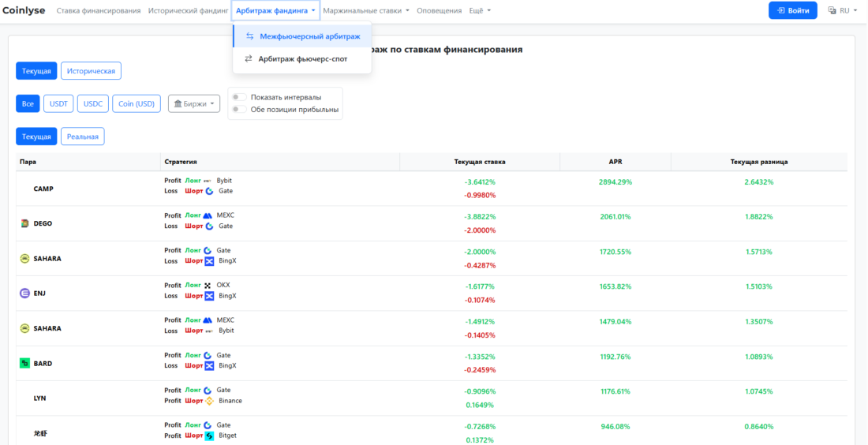Click the BingX logo in BARD row

[208, 366]
